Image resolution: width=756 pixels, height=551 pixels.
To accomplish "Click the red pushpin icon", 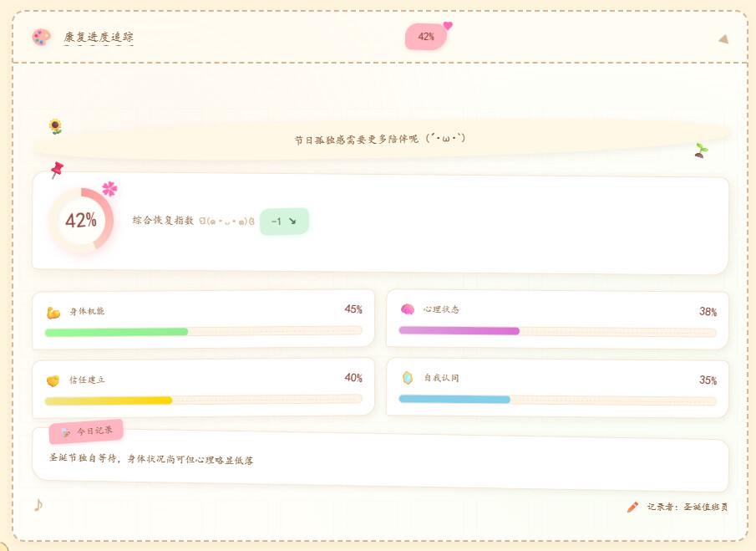I will point(57,170).
